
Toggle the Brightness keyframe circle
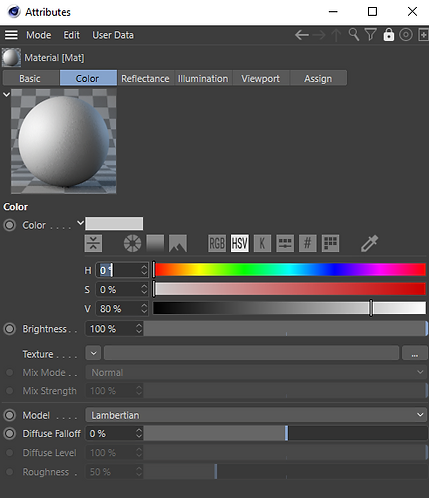(x=9, y=329)
